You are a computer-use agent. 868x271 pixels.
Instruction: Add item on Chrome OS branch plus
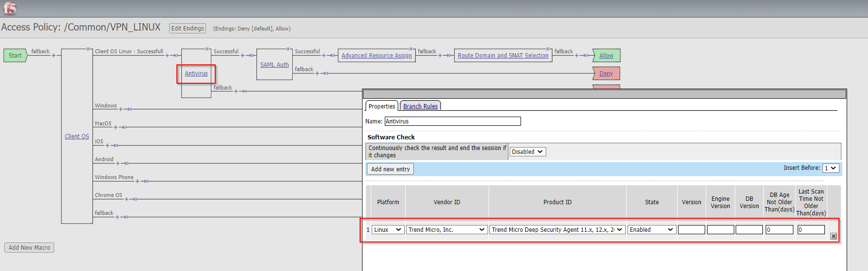(x=126, y=199)
